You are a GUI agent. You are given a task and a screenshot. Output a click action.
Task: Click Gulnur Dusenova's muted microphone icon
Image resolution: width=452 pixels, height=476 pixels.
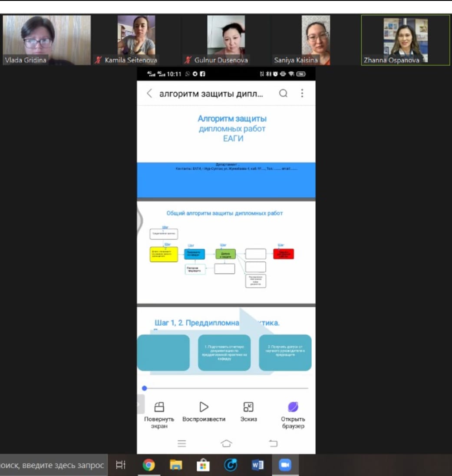tap(188, 60)
